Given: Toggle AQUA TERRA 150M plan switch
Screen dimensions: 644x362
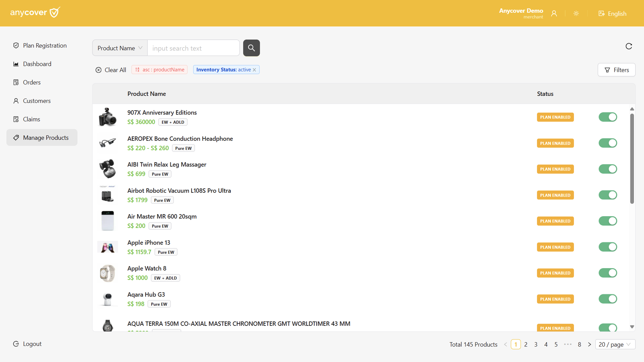Looking at the screenshot, I should (608, 327).
